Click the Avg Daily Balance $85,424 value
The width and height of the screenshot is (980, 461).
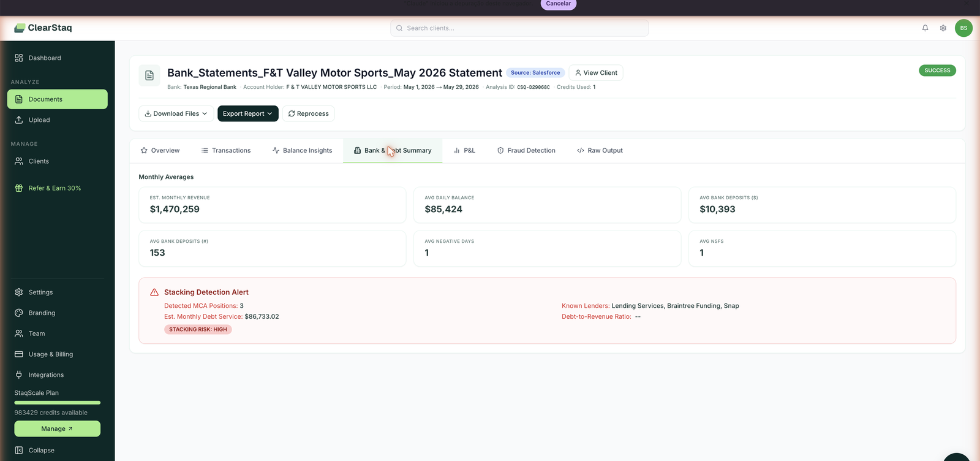pos(443,209)
